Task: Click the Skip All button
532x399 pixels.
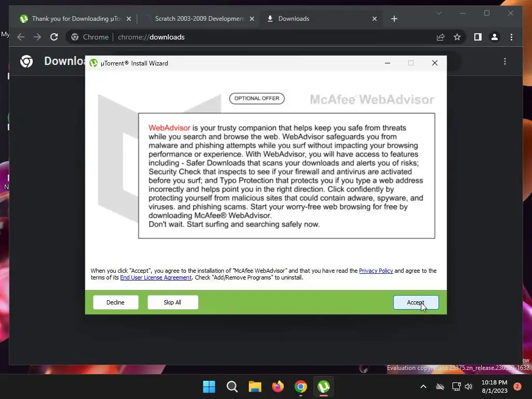Action: tap(172, 302)
